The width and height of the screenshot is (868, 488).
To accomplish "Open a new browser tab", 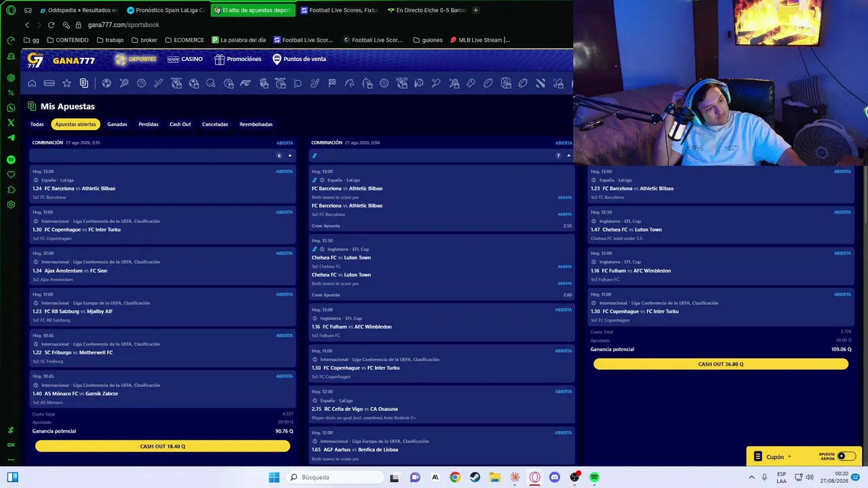I will (x=475, y=10).
